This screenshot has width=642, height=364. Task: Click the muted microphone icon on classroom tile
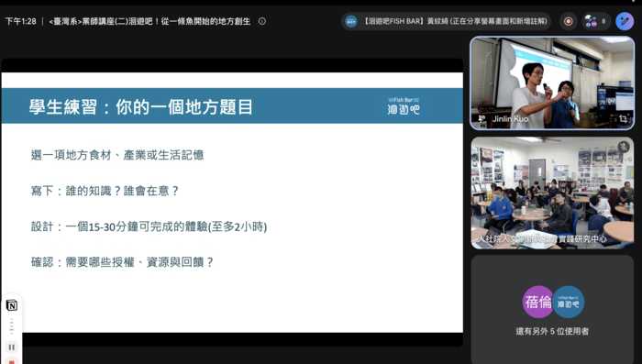pos(623,147)
